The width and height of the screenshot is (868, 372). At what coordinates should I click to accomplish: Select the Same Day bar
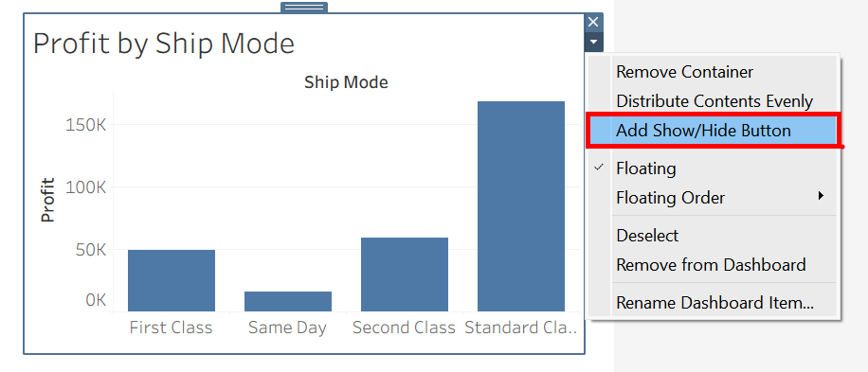point(288,302)
